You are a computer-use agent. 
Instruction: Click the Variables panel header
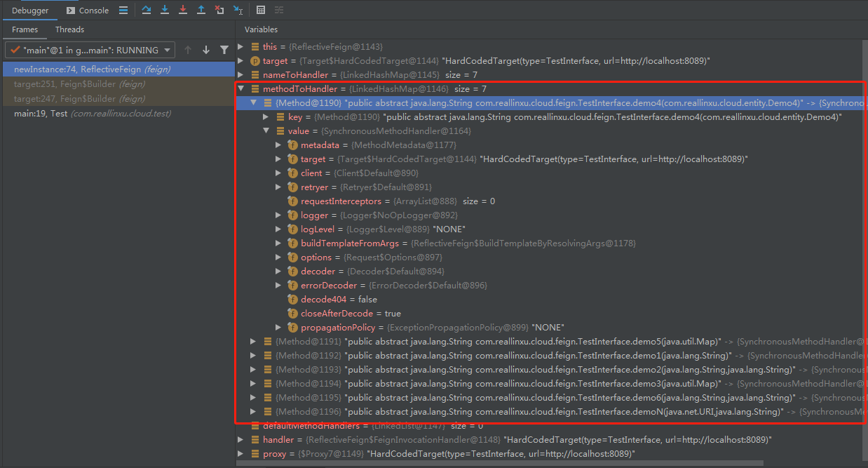point(261,29)
